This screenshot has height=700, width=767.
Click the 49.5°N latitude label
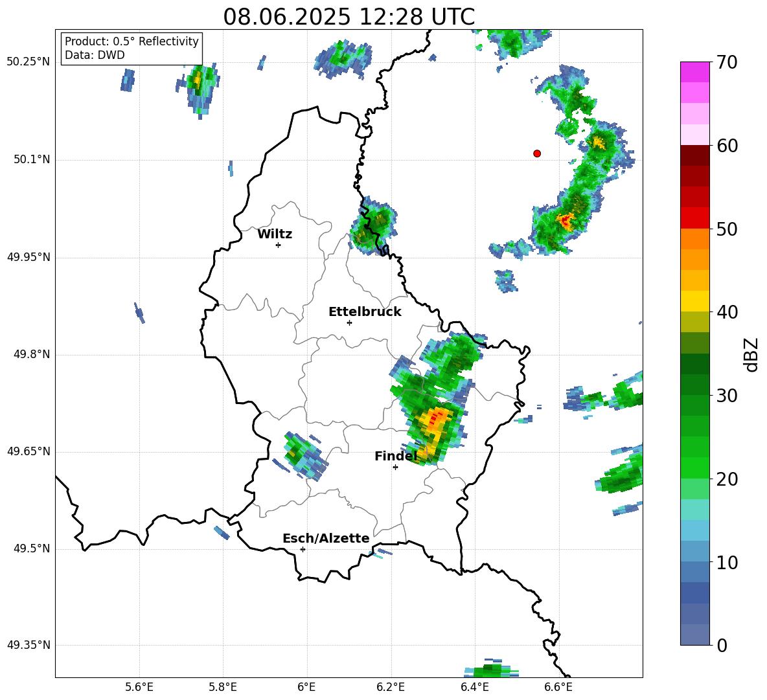[32, 548]
